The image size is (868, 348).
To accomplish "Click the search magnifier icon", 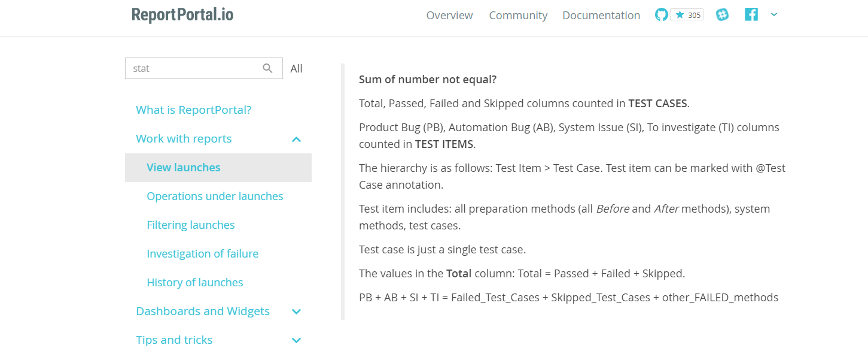I will pyautogui.click(x=267, y=68).
